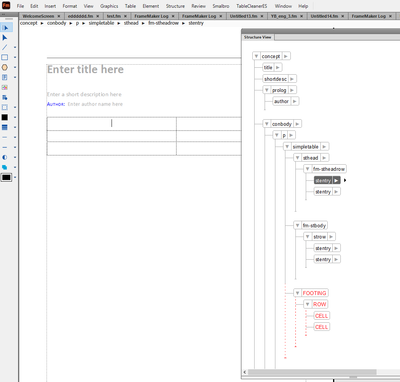Click the 'Enter title here' placeholder
400x382 pixels.
point(85,69)
